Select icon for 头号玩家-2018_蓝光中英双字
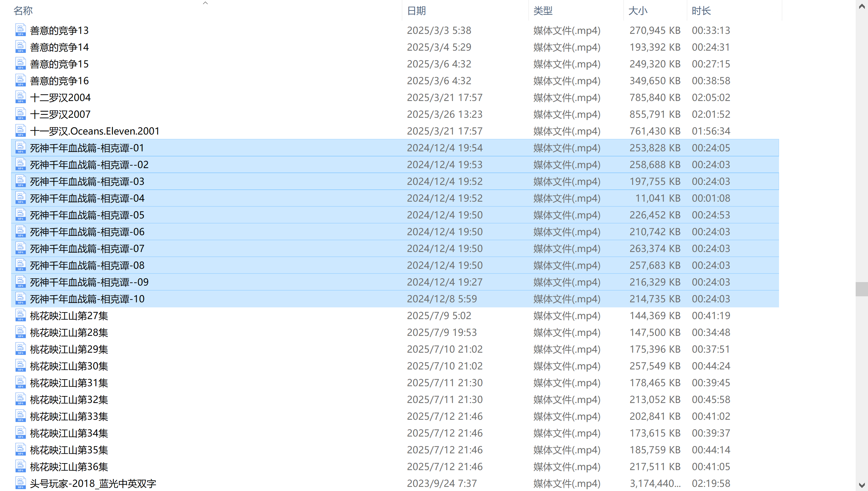868x491 pixels. (x=20, y=483)
